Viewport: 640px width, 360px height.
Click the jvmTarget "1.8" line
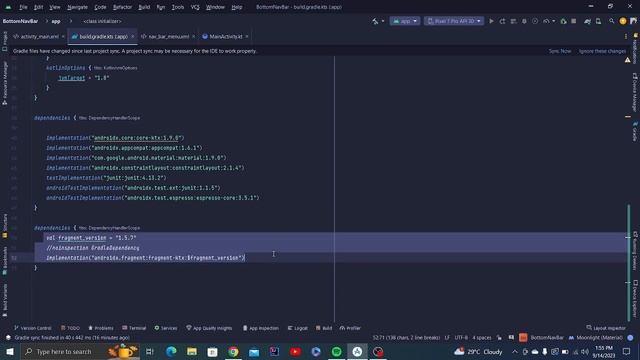[x=84, y=78]
